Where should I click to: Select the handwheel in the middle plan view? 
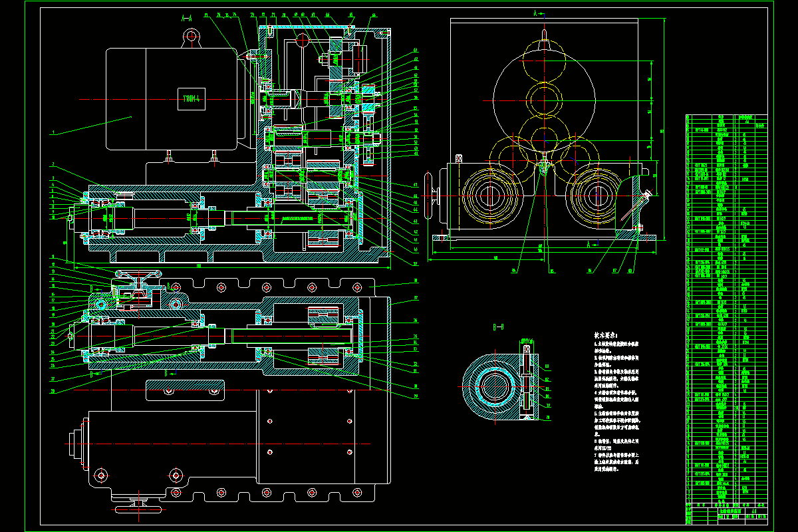coord(139,273)
